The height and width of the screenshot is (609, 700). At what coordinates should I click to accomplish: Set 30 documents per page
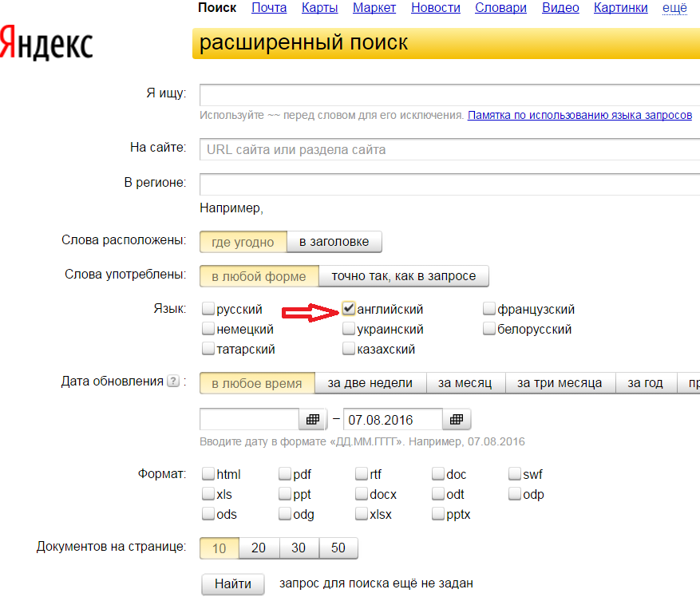(x=299, y=548)
